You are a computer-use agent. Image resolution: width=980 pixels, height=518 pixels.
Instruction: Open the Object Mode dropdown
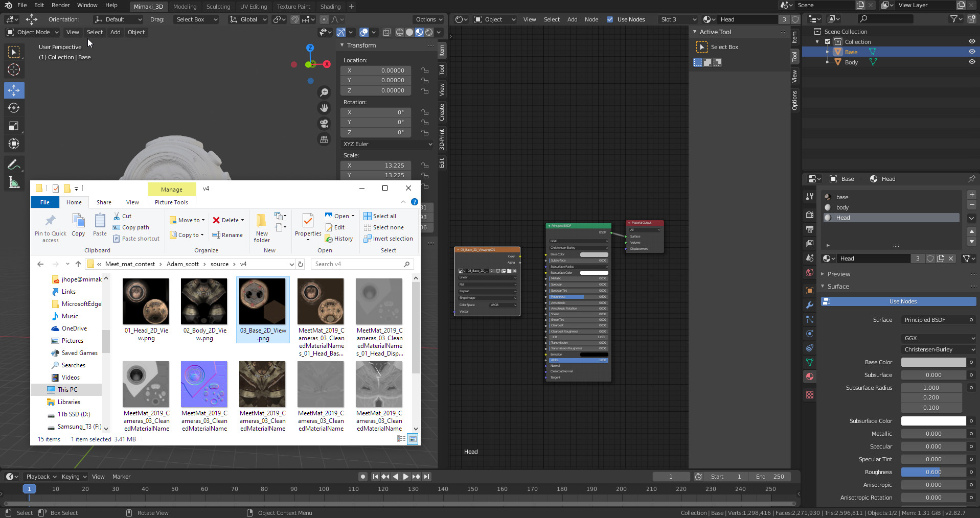tap(33, 32)
